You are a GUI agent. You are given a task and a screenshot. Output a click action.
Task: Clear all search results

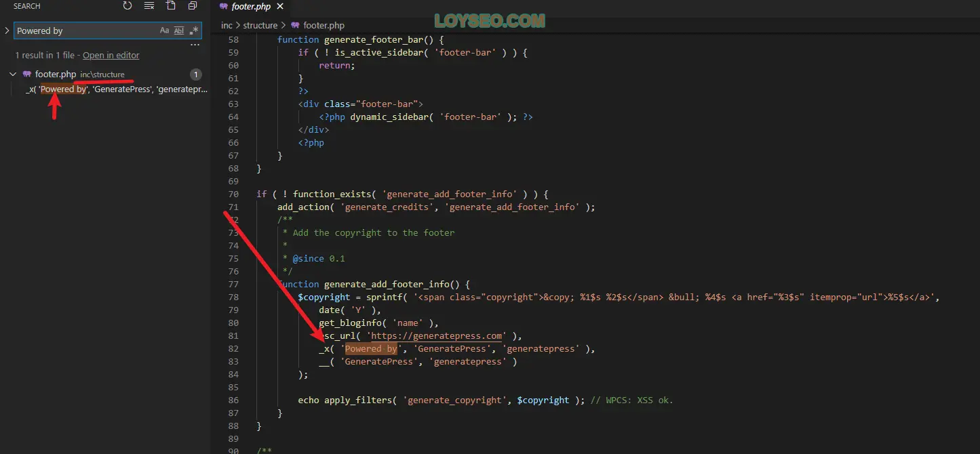point(149,6)
